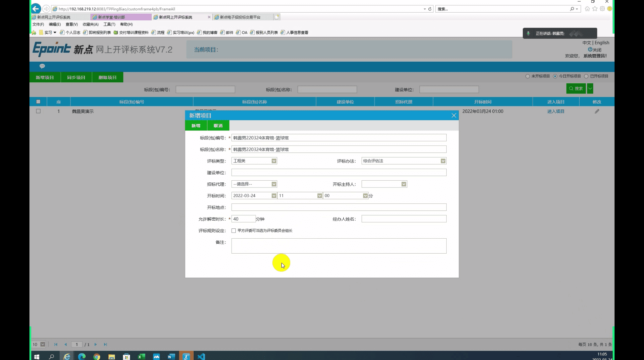This screenshot has height=360, width=644.
Task: Select the 已开标项目 radio button
Action: pos(586,76)
